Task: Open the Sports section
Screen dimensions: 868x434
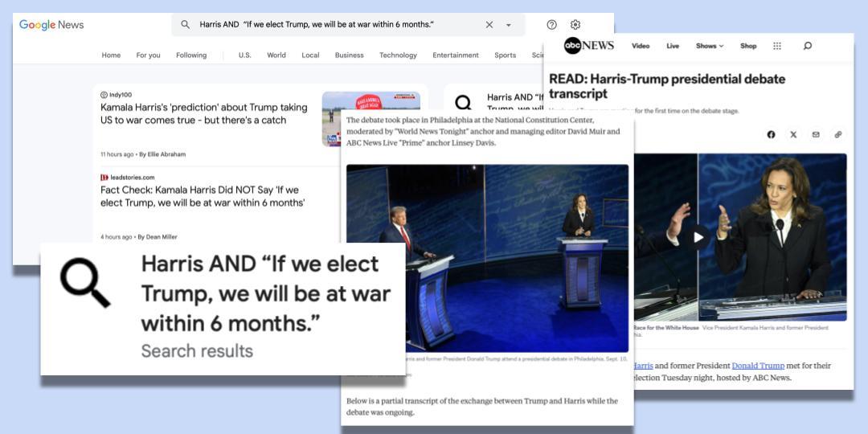Action: click(505, 55)
